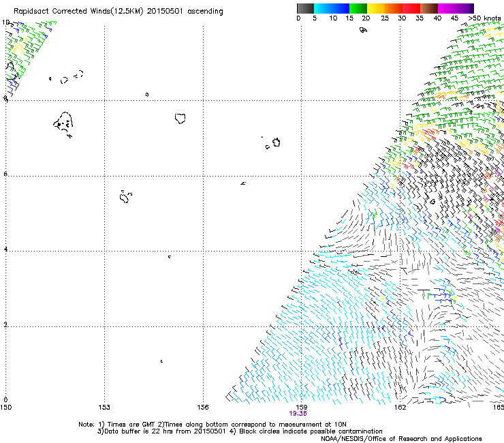Click the gray 0-5 knots color swatch
The height and width of the screenshot is (443, 504).
305,8
